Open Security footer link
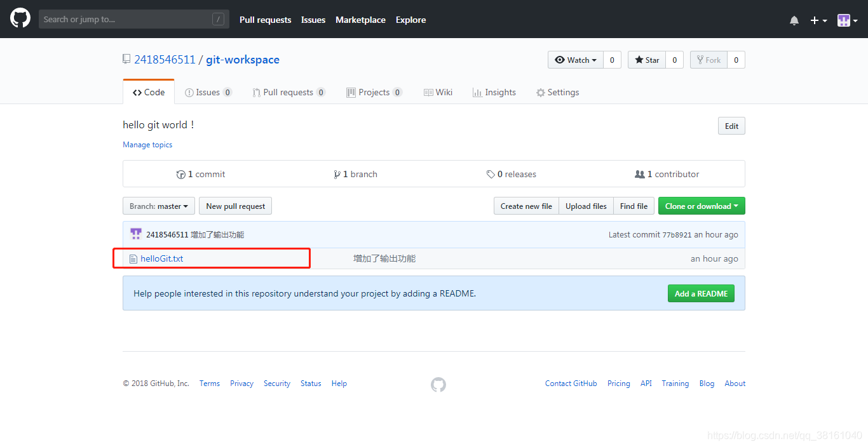 click(277, 384)
